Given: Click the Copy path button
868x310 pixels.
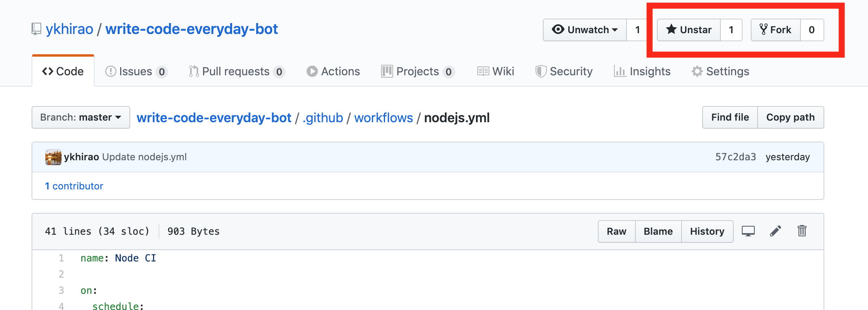Looking at the screenshot, I should click(791, 117).
